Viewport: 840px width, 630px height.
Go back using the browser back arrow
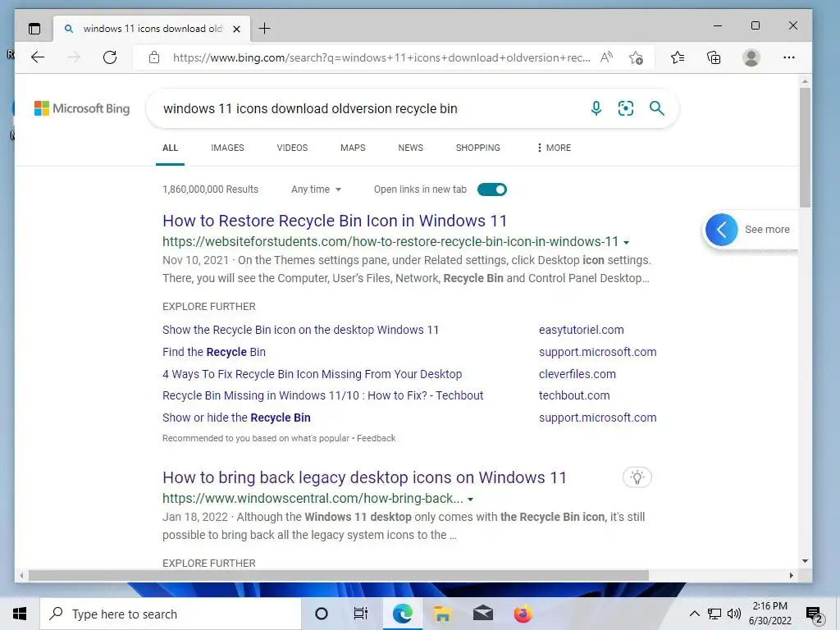[38, 57]
